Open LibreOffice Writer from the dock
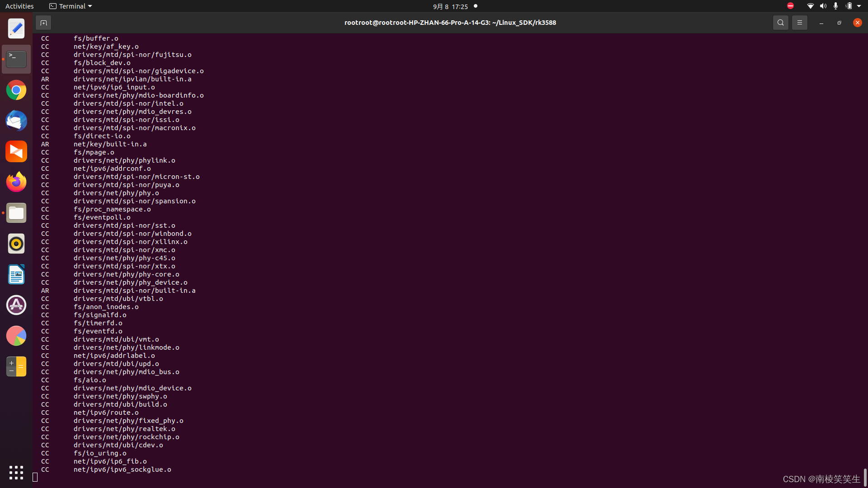Viewport: 868px width, 488px height. [16, 274]
